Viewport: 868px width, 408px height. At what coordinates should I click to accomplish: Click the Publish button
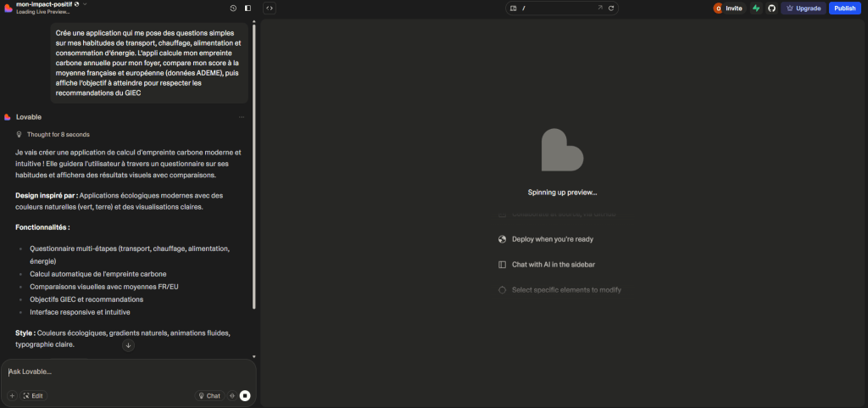[844, 8]
